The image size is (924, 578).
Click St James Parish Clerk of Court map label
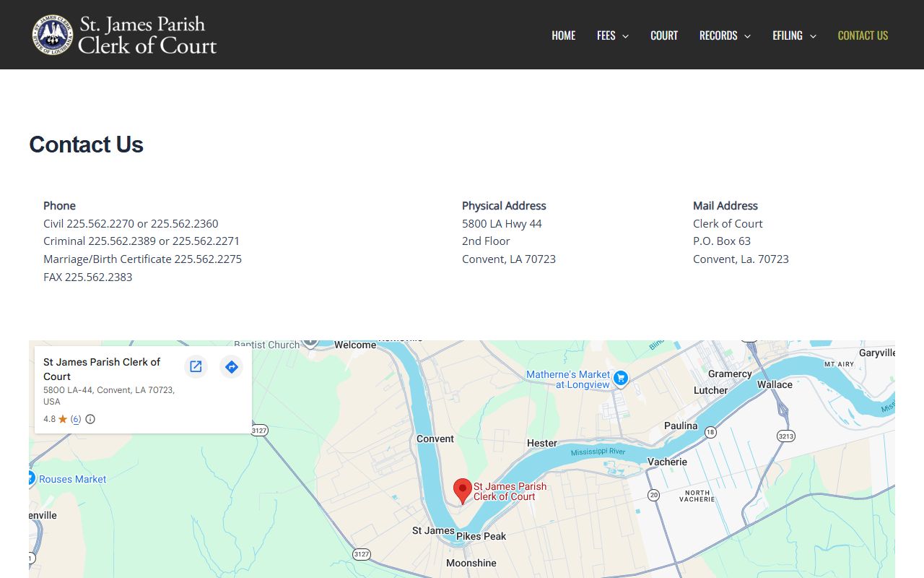tap(510, 491)
